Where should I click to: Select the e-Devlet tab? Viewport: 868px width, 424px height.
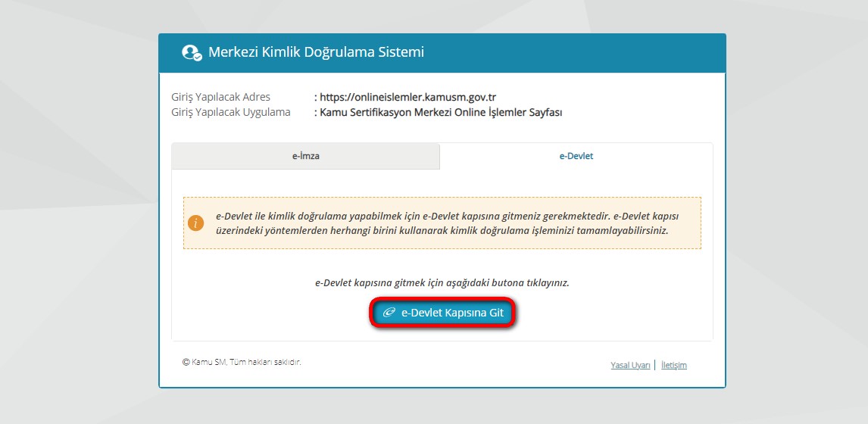point(576,156)
